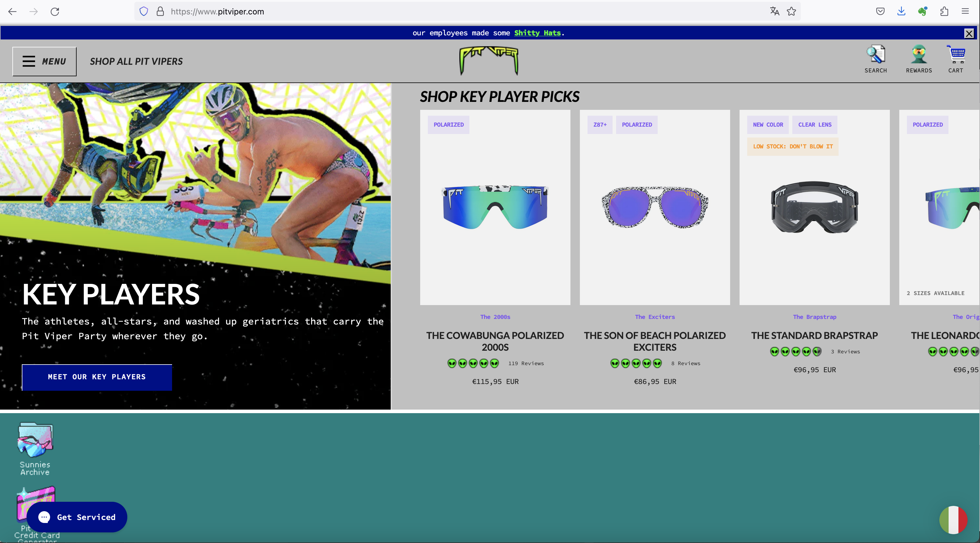The image size is (980, 543).
Task: Dismiss the announcement banner
Action: point(969,34)
